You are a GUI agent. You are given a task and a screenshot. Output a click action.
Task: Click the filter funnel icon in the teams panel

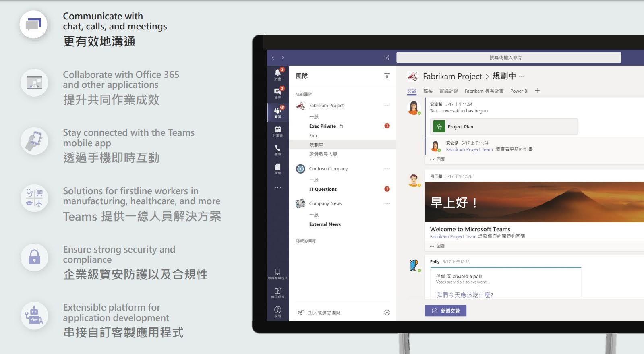pos(387,76)
